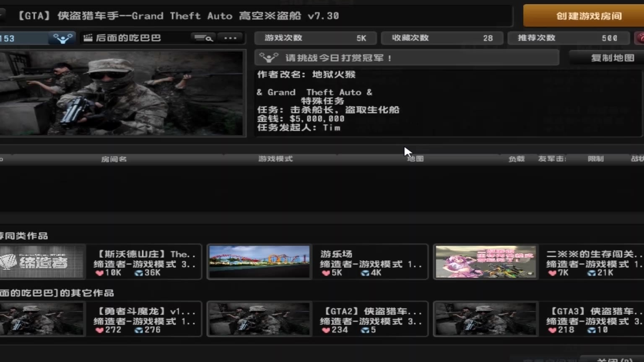Open the 【勇者斗魔龙】v1... card title
The image size is (644, 362).
tap(146, 311)
